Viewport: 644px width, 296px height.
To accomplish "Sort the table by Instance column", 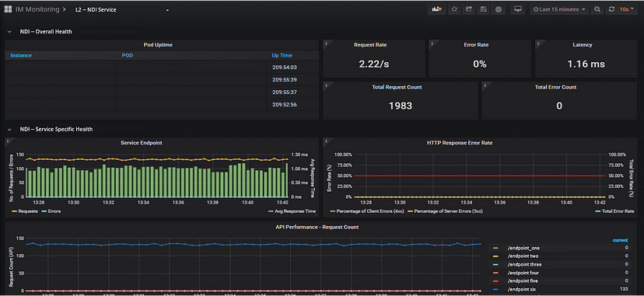I will point(21,55).
